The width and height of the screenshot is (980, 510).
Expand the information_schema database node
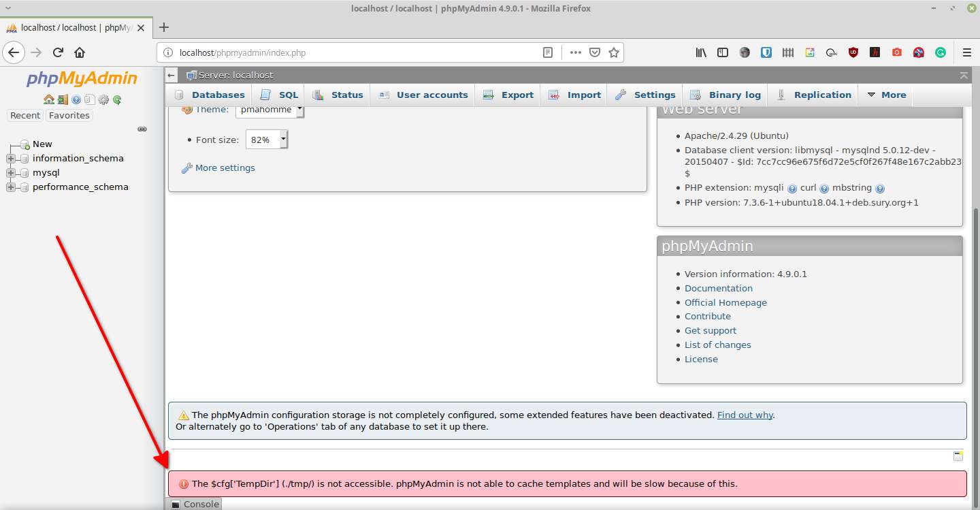tap(10, 159)
